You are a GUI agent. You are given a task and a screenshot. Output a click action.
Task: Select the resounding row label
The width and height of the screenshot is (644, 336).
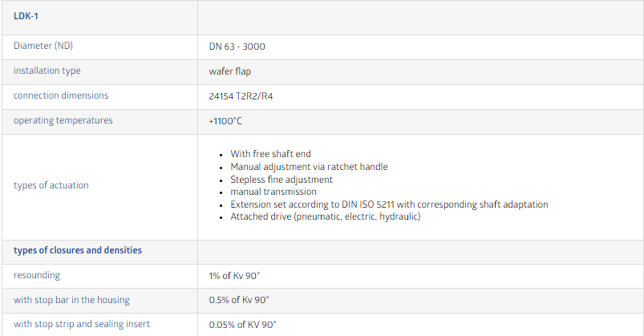[37, 275]
